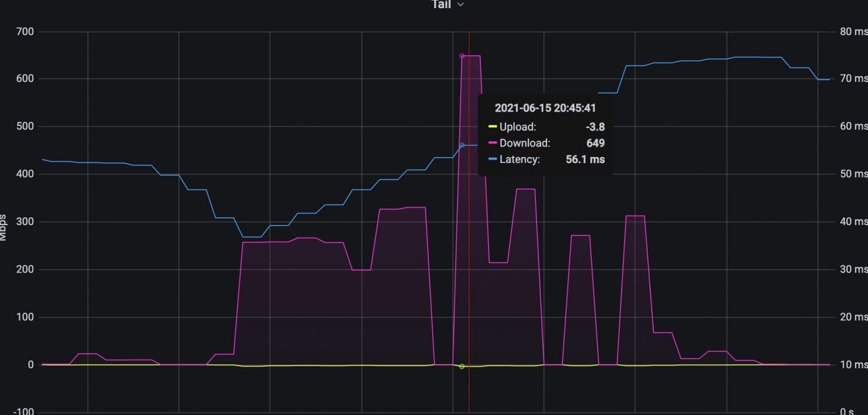Screen dimensions: 868x415
Task: Click the 30 ms right axis label
Action: click(853, 270)
